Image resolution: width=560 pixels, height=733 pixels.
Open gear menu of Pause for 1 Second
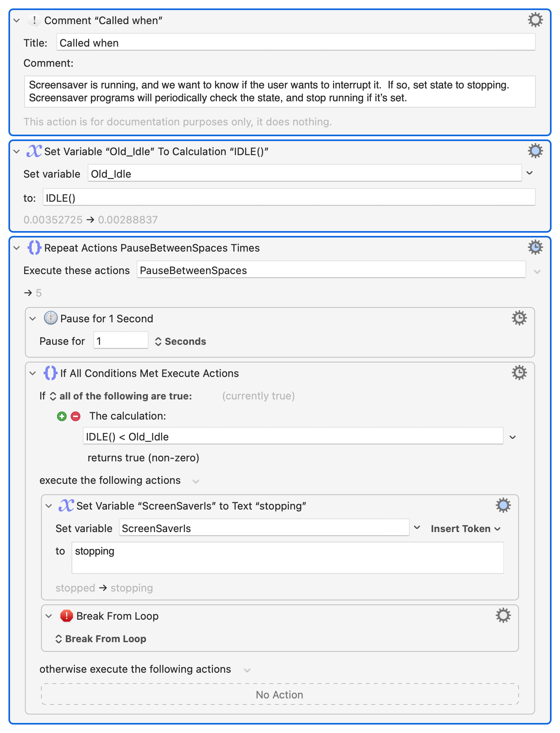coord(519,318)
